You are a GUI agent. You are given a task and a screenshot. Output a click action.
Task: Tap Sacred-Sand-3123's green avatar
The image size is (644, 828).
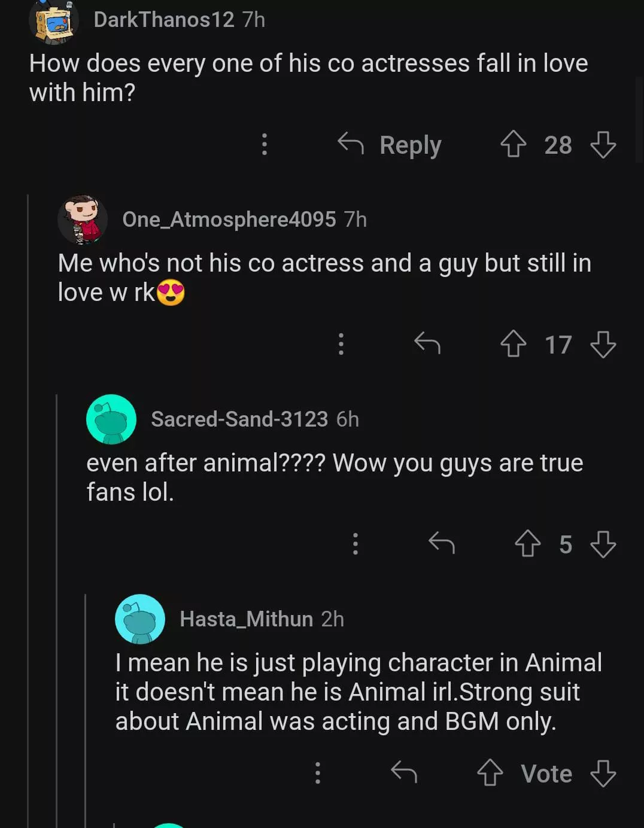point(111,419)
